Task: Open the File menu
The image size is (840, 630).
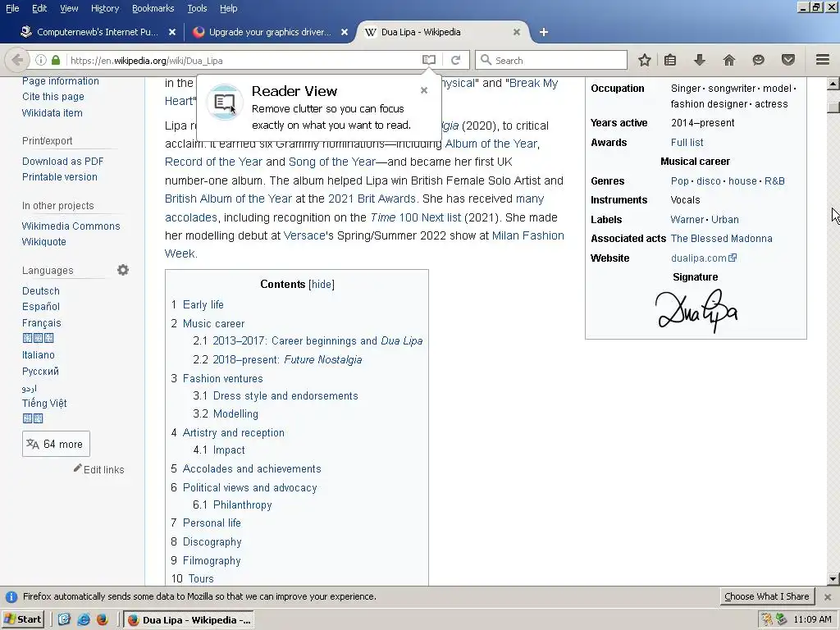Action: (12, 8)
